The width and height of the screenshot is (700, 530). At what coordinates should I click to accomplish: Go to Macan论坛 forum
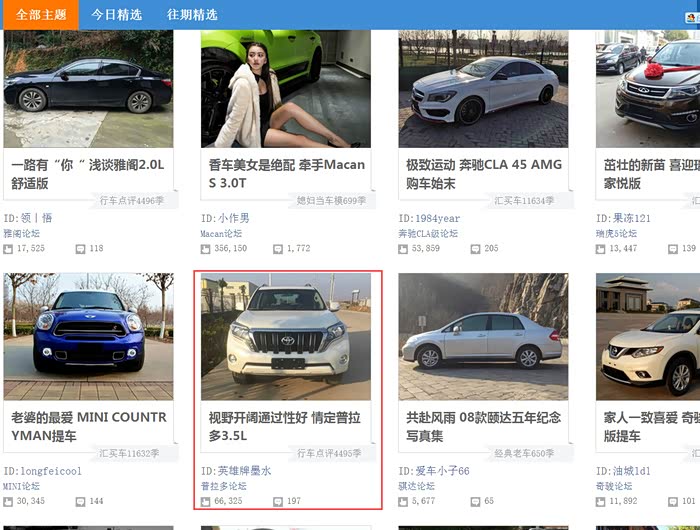(x=221, y=234)
